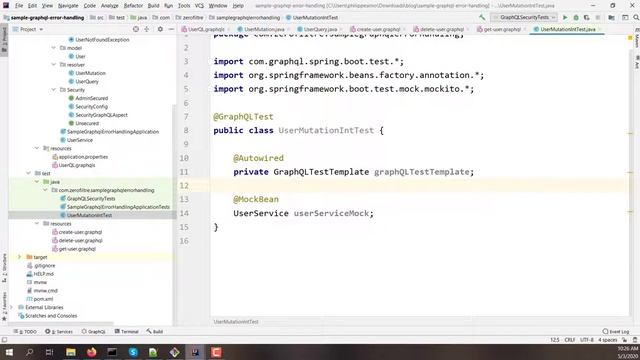The height and width of the screenshot is (360, 640).
Task: Collapse the model folder
Action: [53, 48]
